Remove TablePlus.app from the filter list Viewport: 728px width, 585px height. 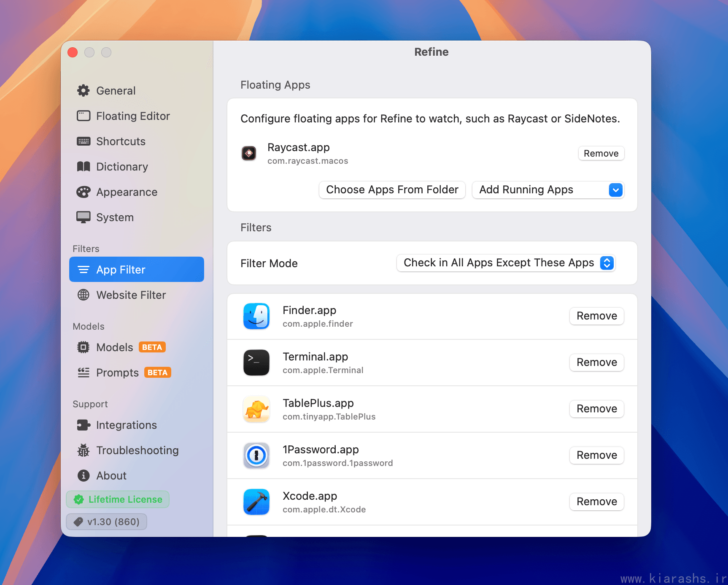[x=597, y=409]
